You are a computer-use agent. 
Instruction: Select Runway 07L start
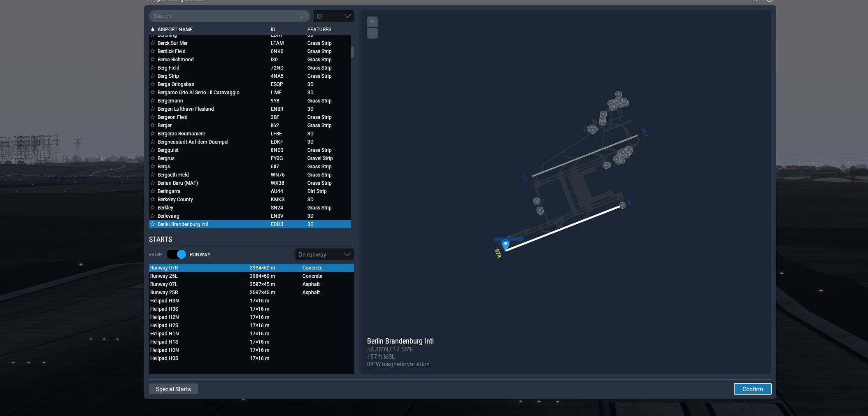tap(251, 284)
